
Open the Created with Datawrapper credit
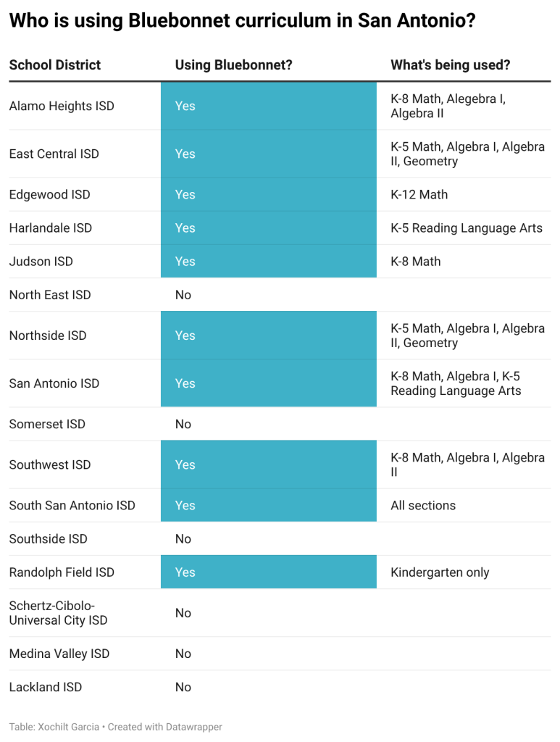[x=164, y=727]
